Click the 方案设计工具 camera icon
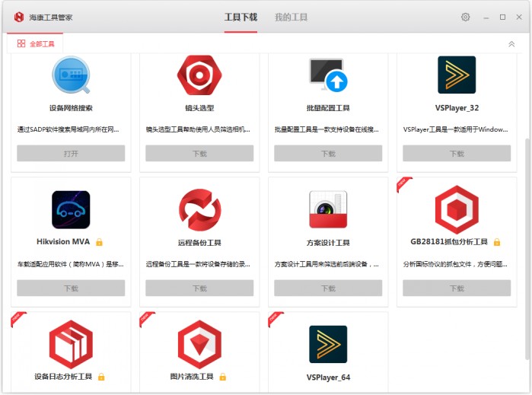 pos(328,209)
